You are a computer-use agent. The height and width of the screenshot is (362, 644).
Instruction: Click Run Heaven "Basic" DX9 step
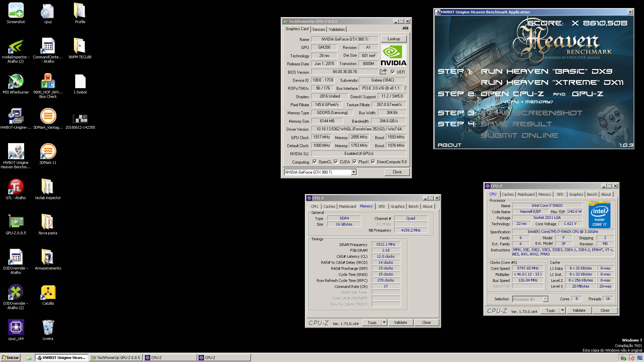point(546,71)
